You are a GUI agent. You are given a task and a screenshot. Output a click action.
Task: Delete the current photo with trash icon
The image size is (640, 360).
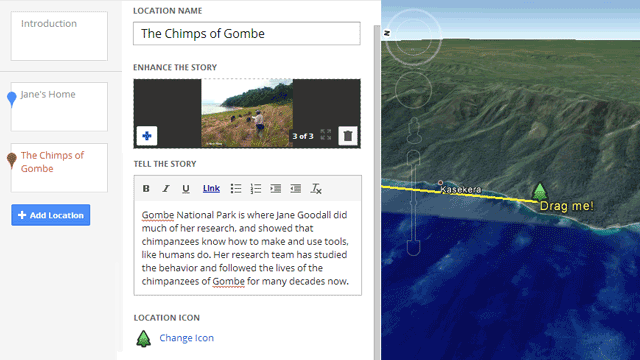pos(348,136)
